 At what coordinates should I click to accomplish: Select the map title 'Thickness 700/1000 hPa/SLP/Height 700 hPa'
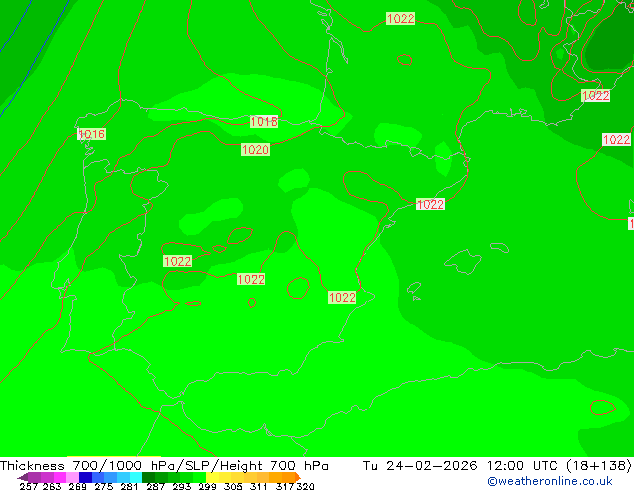click(164, 466)
